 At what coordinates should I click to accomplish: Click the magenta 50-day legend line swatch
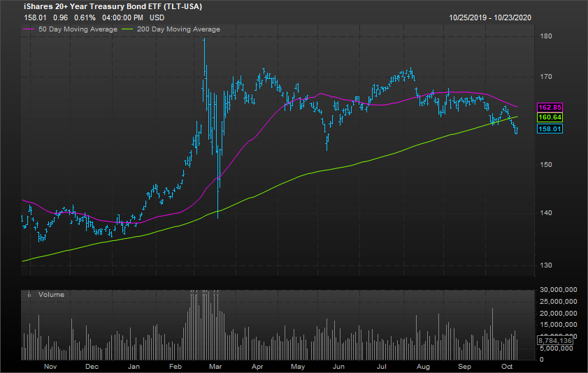[29, 29]
